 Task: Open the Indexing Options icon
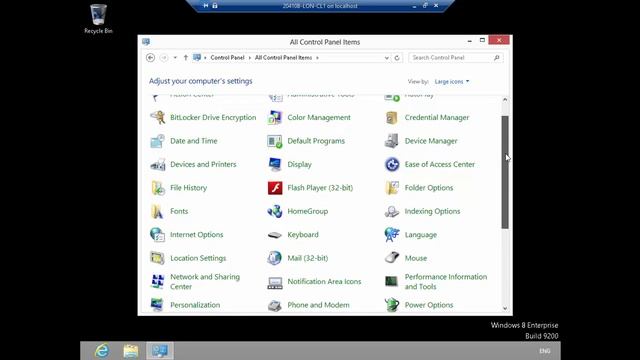[392, 211]
